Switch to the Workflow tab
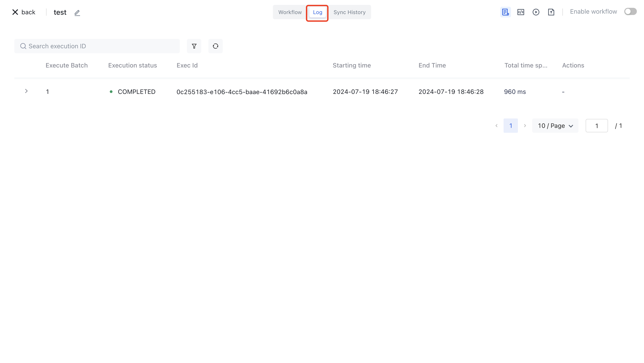Viewport: 644px width, 363px height. click(290, 12)
